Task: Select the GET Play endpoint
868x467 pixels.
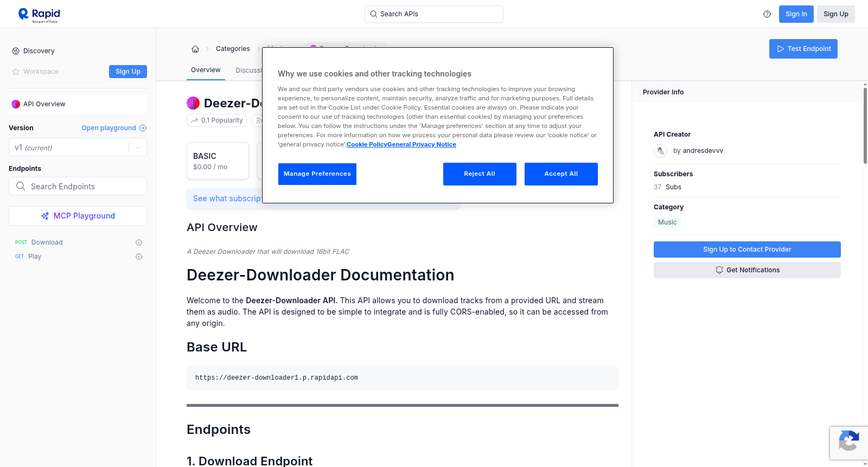Action: coord(78,257)
